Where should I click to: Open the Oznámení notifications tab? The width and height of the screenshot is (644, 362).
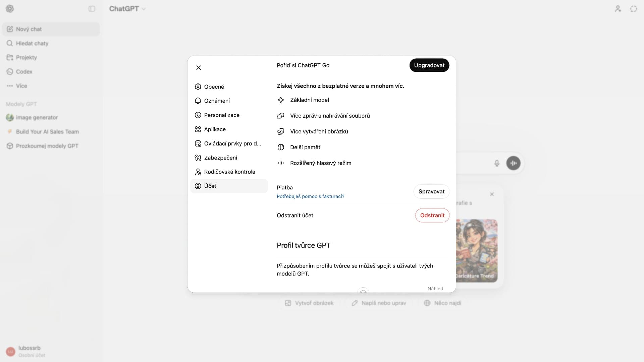[x=217, y=101]
